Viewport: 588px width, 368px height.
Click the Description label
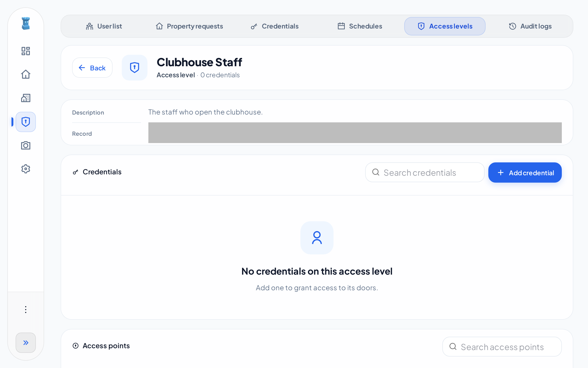tap(88, 112)
